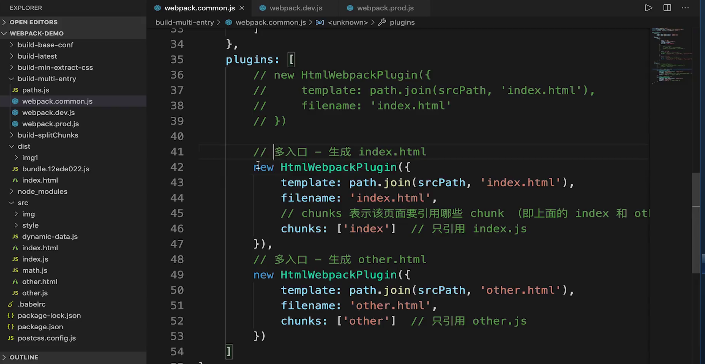Viewport: 705px width, 364px height.
Task: Click the plugins breadcrumb segment
Action: (397, 22)
